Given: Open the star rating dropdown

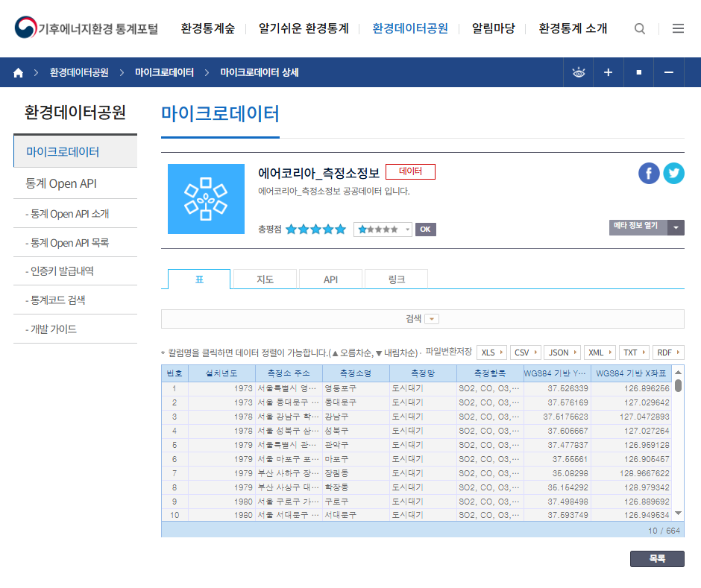Looking at the screenshot, I should [383, 230].
